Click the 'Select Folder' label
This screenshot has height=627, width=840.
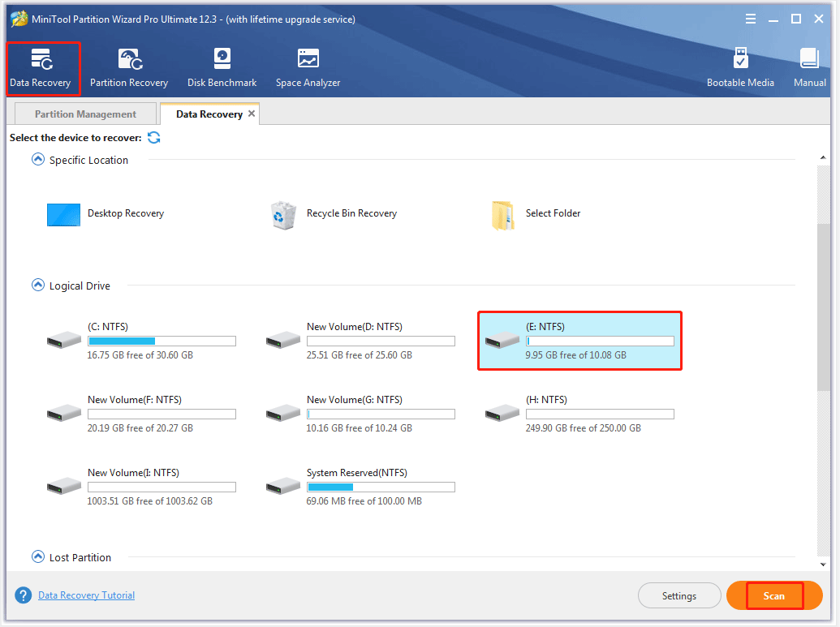tap(553, 213)
